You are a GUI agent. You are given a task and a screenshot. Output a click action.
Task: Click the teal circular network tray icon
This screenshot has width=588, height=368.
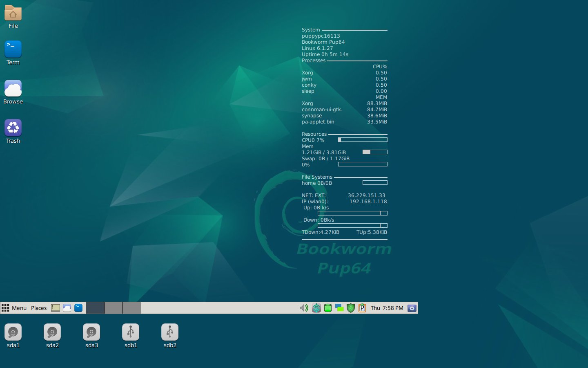pyautogui.click(x=316, y=308)
